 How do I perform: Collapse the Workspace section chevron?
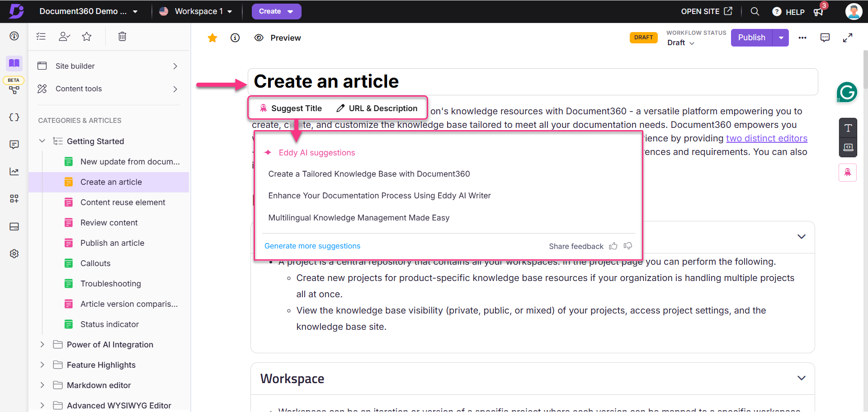[802, 378]
